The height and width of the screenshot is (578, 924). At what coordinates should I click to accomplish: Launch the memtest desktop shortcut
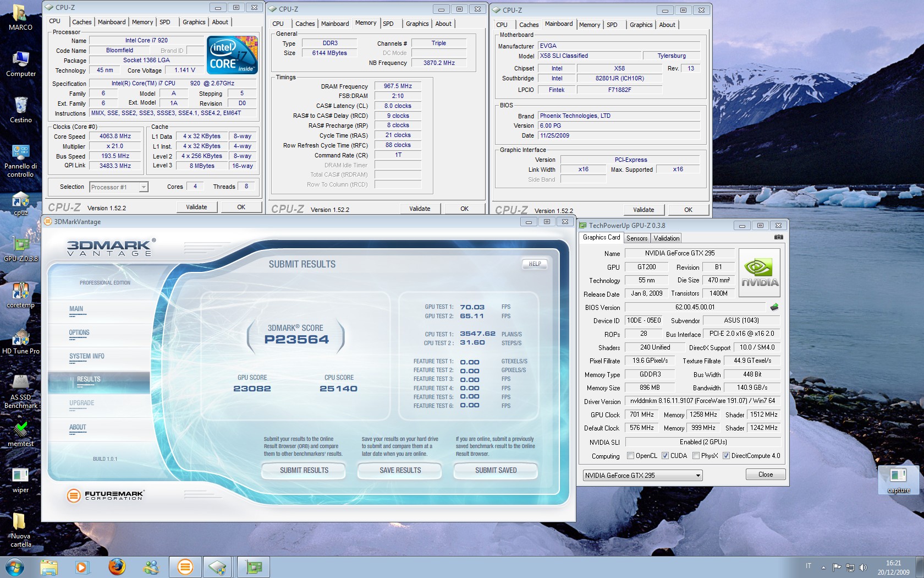[21, 434]
